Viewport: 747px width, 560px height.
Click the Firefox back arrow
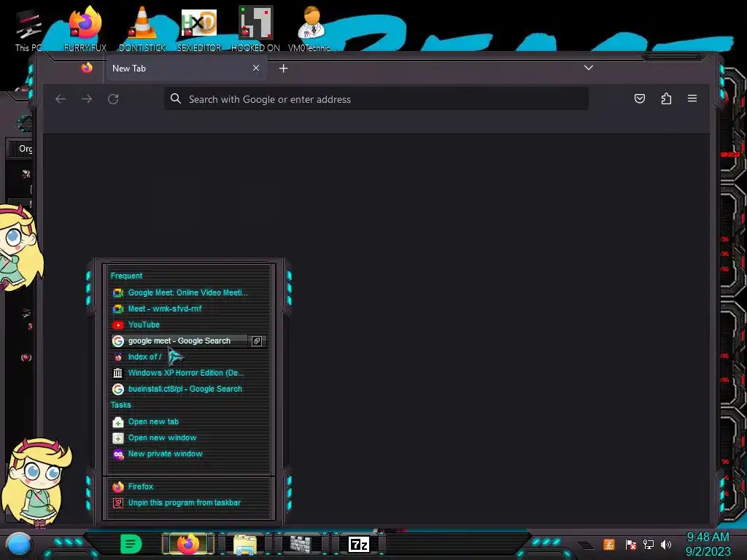(61, 99)
